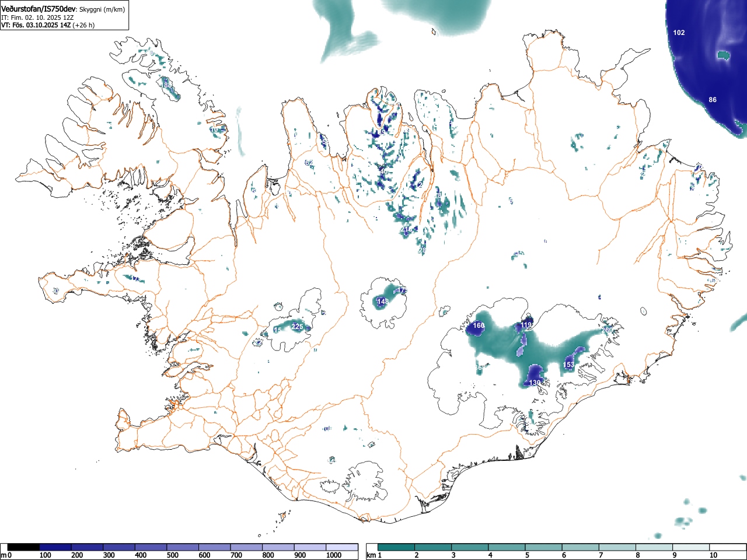747x560 pixels.
Task: Click the 'm' unit label of the left legend
Action: click(x=4, y=555)
